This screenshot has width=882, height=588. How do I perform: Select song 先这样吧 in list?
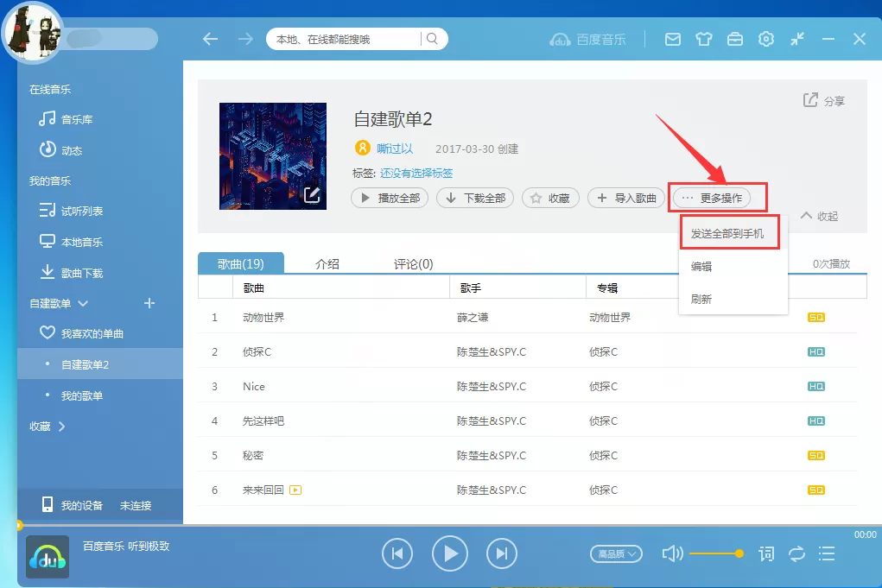[x=263, y=421]
